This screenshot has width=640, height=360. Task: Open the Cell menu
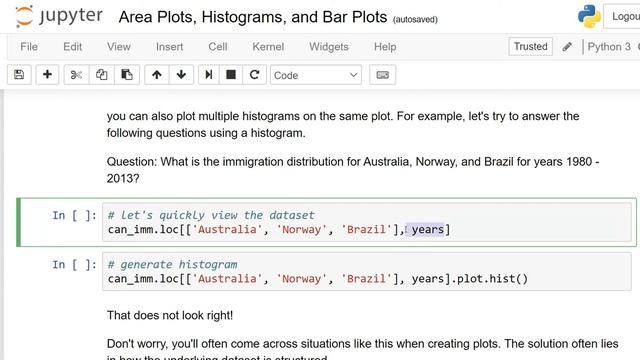coord(218,47)
